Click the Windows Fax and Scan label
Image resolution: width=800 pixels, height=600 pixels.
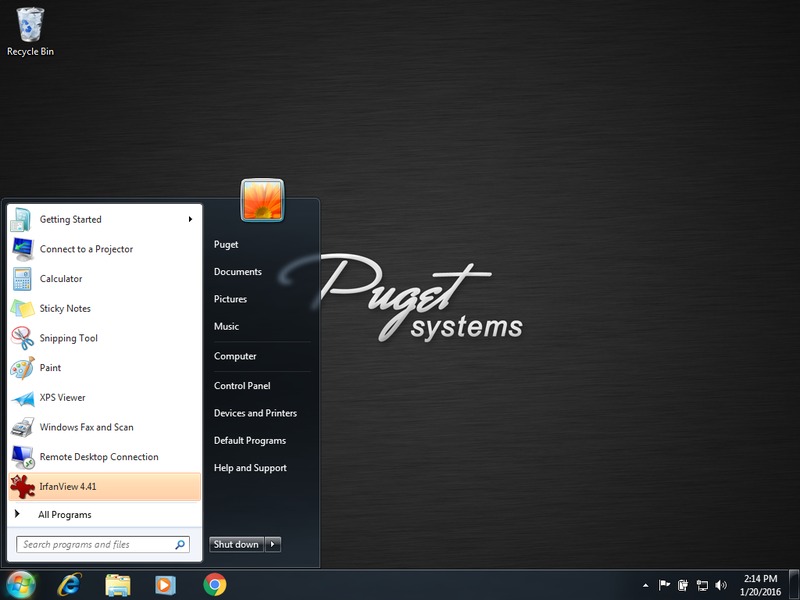click(87, 428)
